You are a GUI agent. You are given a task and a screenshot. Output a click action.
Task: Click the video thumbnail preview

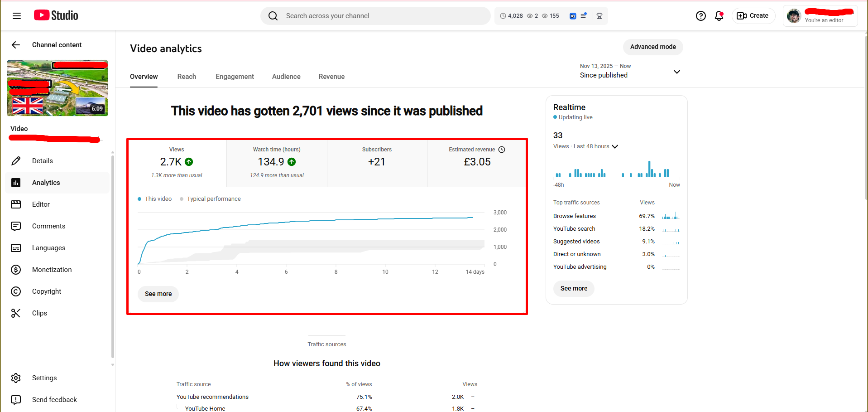point(58,88)
